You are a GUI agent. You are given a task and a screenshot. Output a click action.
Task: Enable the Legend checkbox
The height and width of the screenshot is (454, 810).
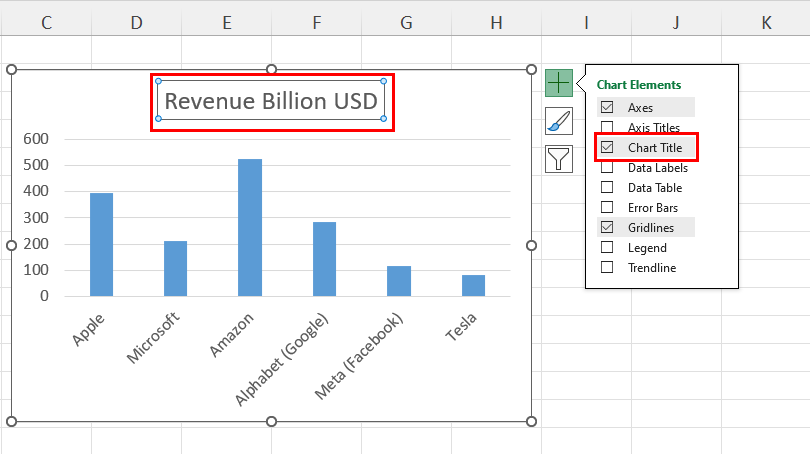tap(607, 247)
